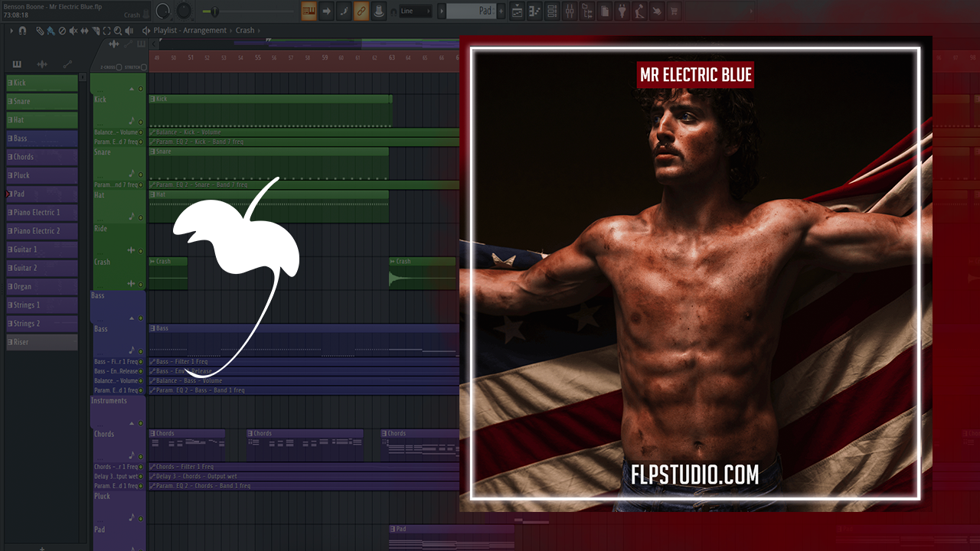Click the shopping cart icon in toolbar
The image size is (980, 551).
click(x=674, y=11)
